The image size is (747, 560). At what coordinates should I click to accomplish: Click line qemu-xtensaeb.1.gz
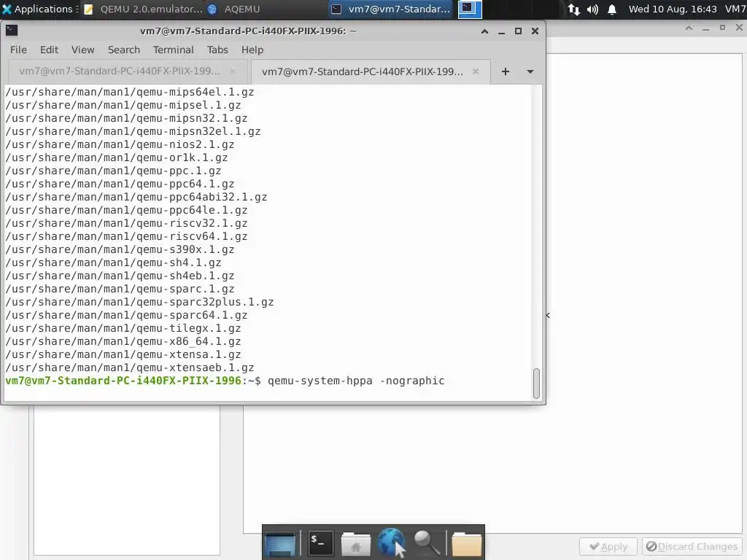pyautogui.click(x=130, y=367)
